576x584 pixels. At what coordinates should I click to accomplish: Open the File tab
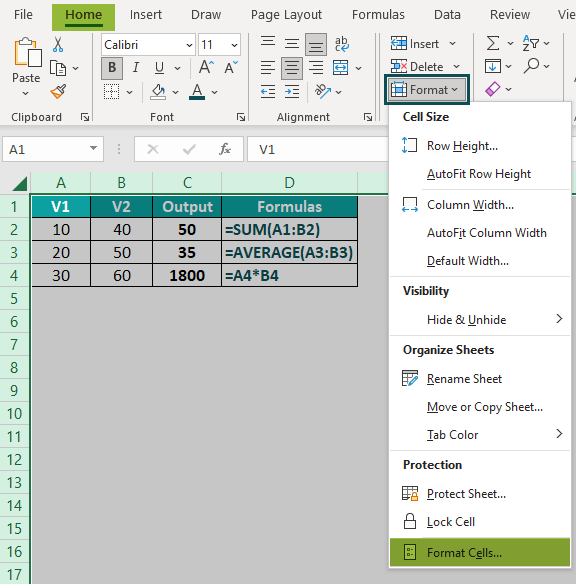tap(23, 15)
